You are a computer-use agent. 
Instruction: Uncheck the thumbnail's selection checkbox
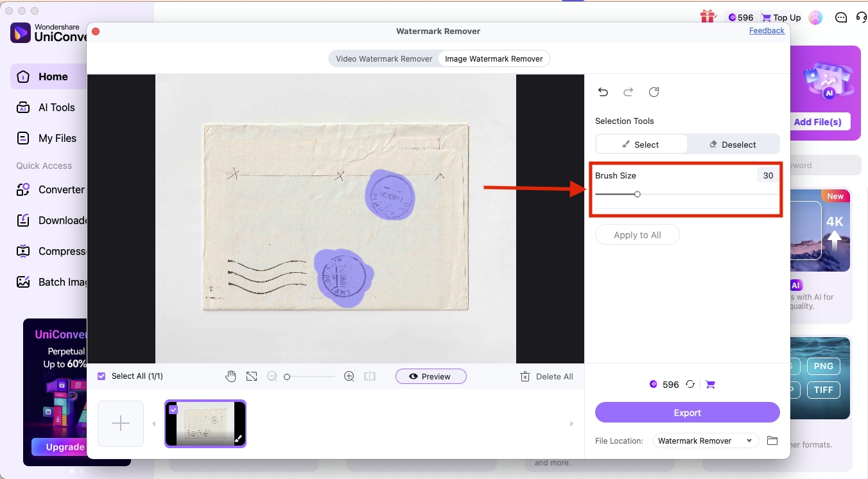[173, 408]
